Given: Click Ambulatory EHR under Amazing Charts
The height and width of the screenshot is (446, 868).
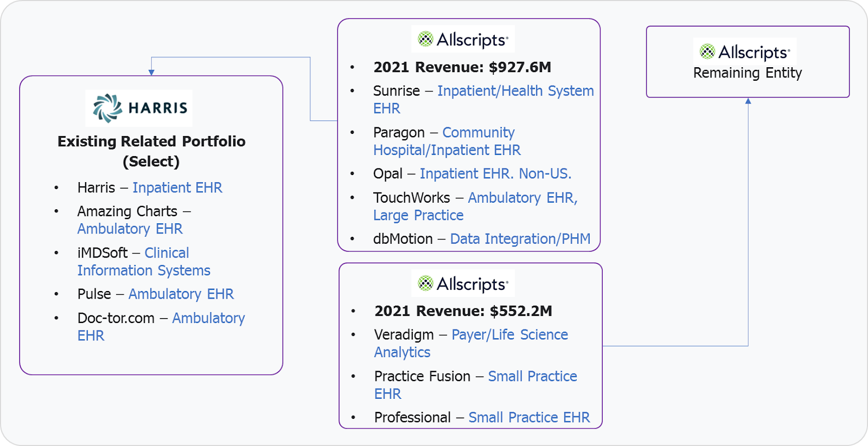Looking at the screenshot, I should [x=130, y=229].
